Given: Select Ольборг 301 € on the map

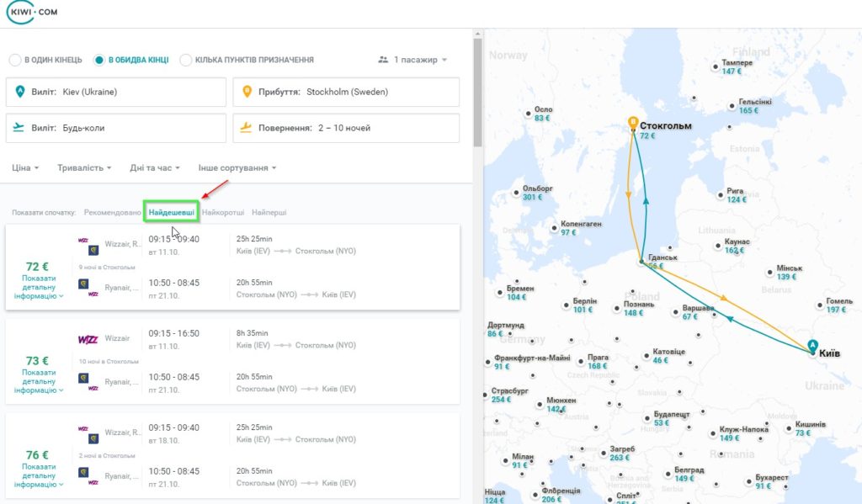Looking at the screenshot, I should [532, 193].
